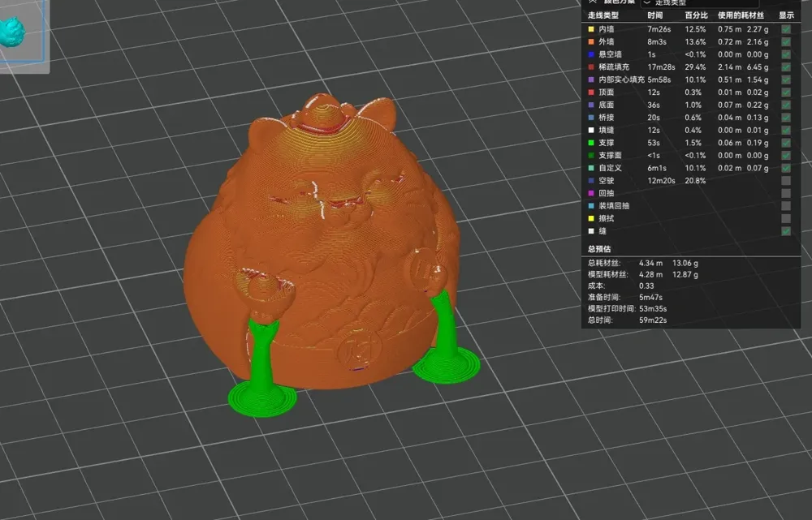Click the 12m20s travel time value
The height and width of the screenshot is (520, 812).
tap(661, 181)
